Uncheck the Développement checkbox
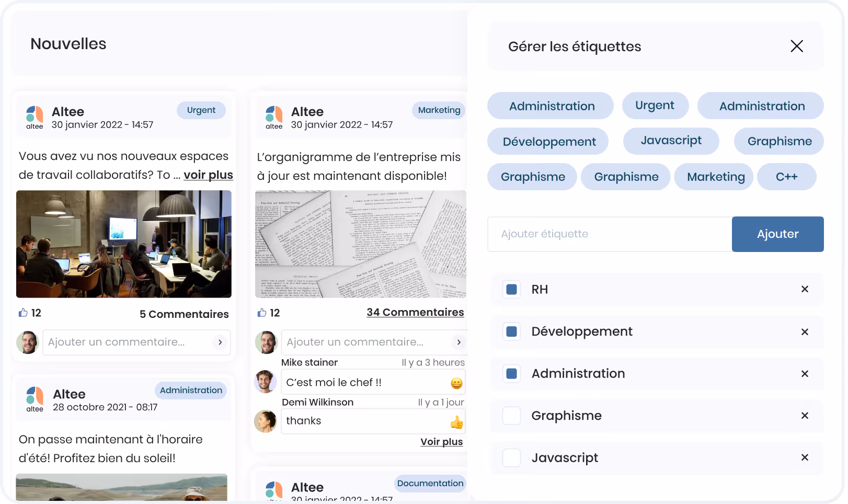 tap(512, 331)
